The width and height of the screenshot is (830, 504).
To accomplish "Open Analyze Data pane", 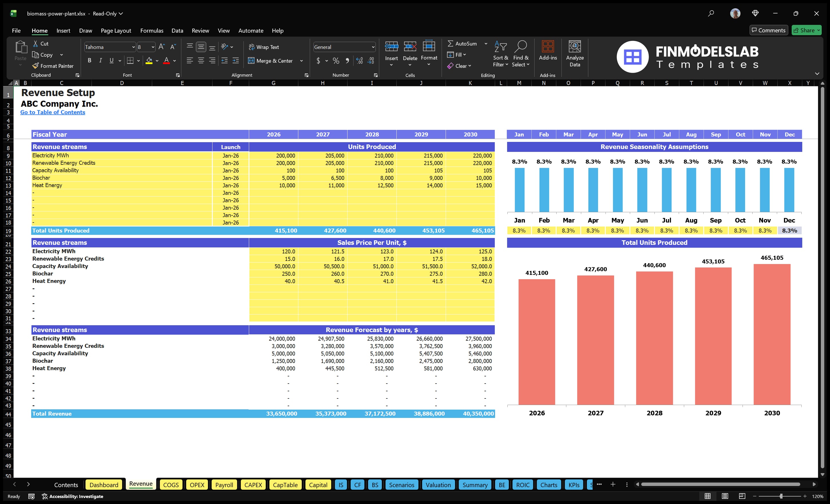I will pyautogui.click(x=575, y=54).
